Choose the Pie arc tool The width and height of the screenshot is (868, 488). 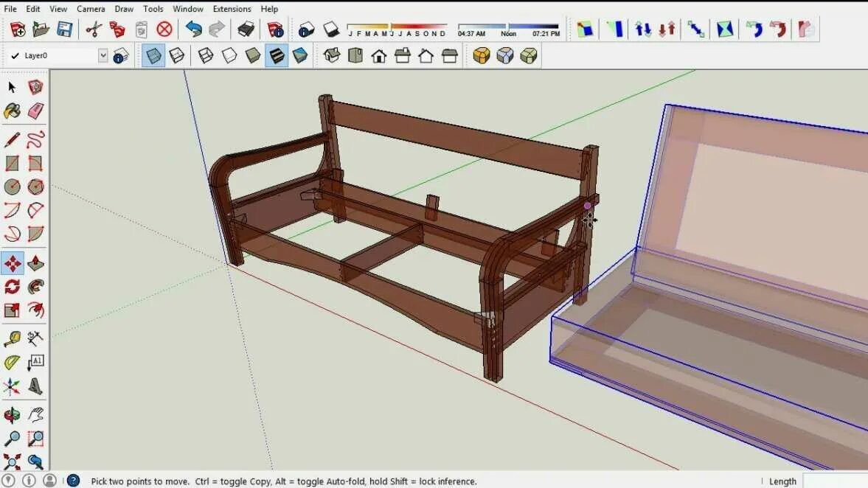[35, 234]
